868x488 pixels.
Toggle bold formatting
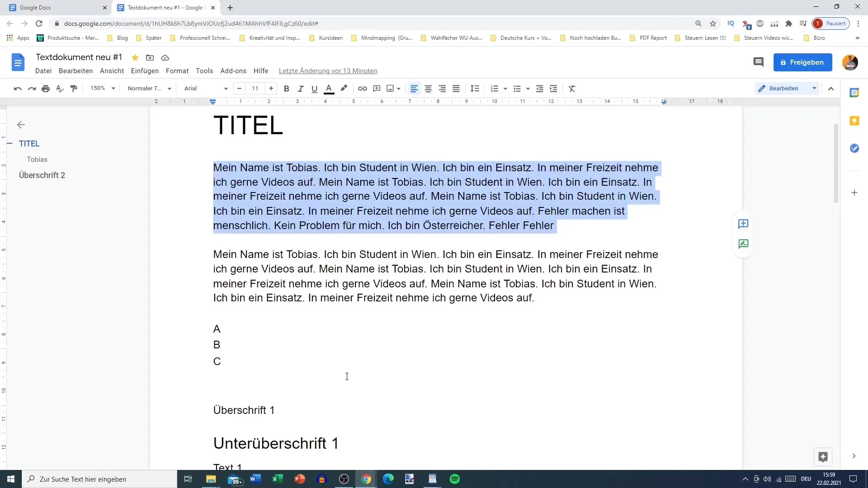point(286,89)
